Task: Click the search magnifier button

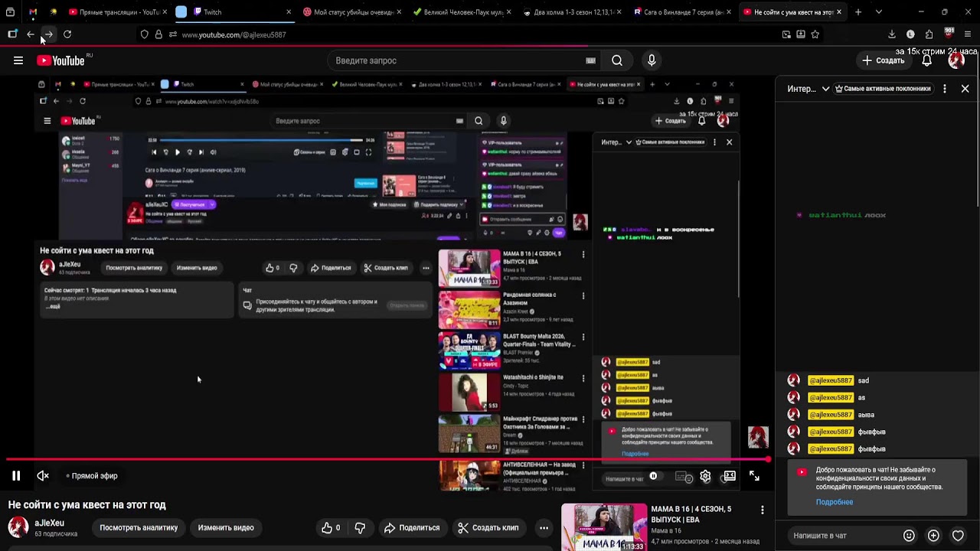Action: coord(617,60)
